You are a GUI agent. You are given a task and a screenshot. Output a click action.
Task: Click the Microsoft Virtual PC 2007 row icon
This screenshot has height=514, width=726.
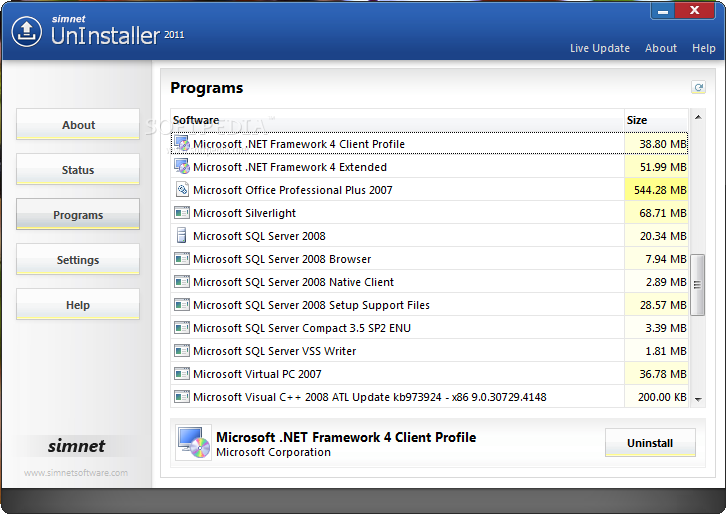point(182,373)
